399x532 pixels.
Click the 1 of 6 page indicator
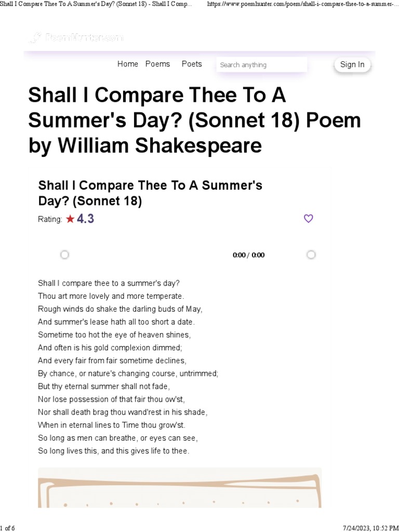click(x=8, y=528)
